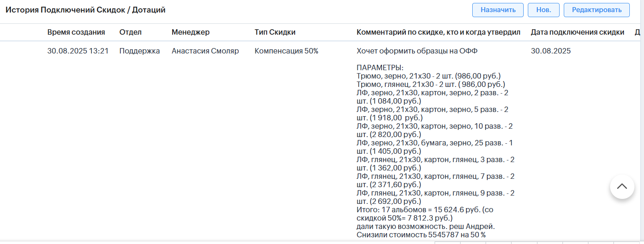The image size is (644, 244).
Task: Click the Назначить button
Action: click(x=498, y=10)
